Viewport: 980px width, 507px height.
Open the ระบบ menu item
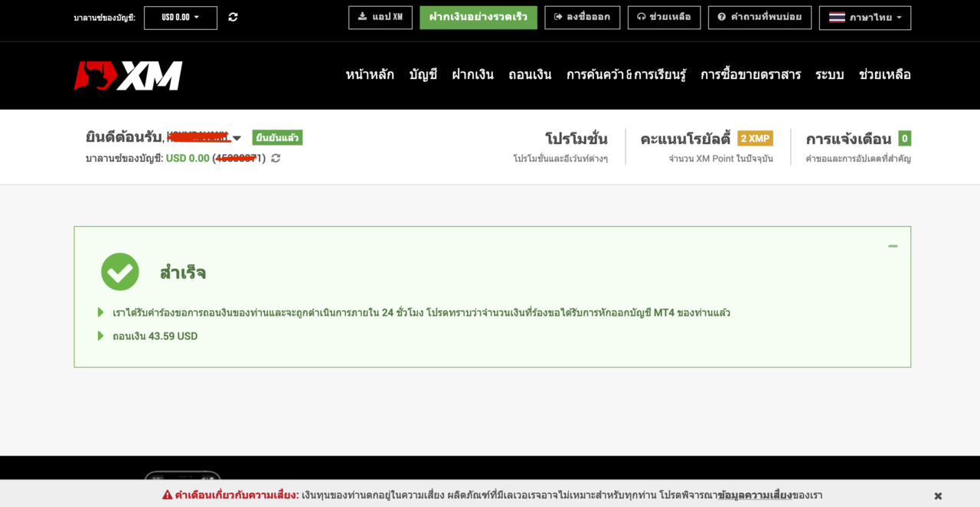(x=829, y=75)
